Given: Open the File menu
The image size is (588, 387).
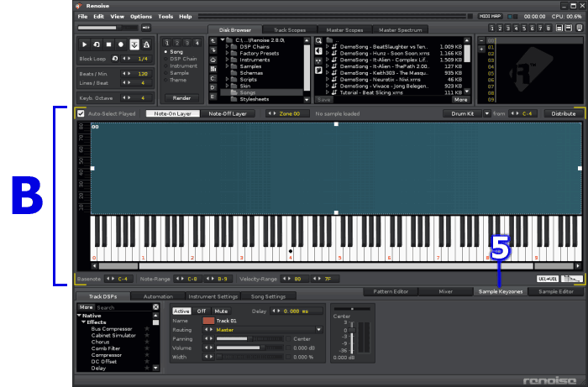Looking at the screenshot, I should [82, 17].
